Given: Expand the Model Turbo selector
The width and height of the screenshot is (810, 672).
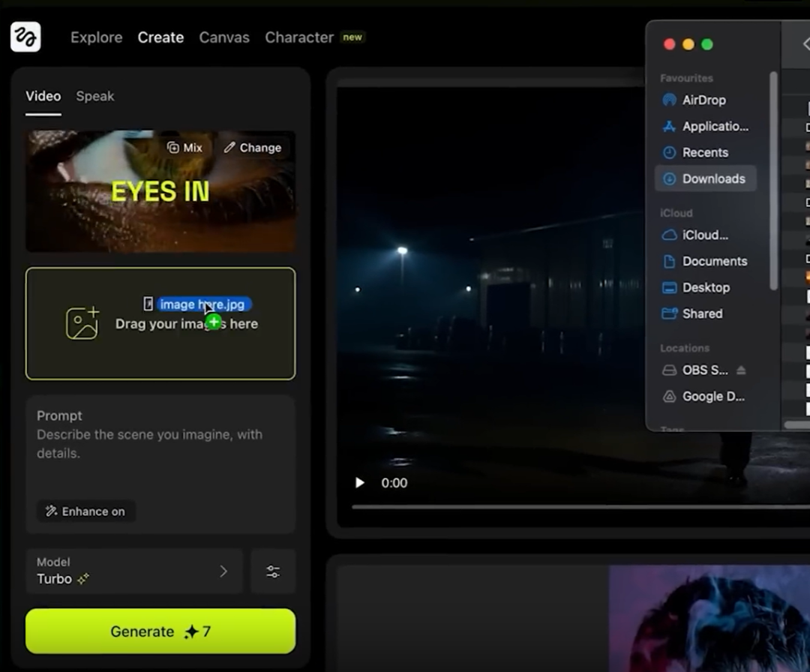Looking at the screenshot, I should [x=133, y=571].
